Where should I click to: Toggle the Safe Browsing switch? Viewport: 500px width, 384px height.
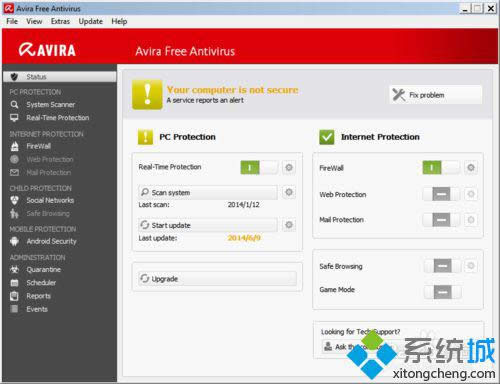[442, 266]
